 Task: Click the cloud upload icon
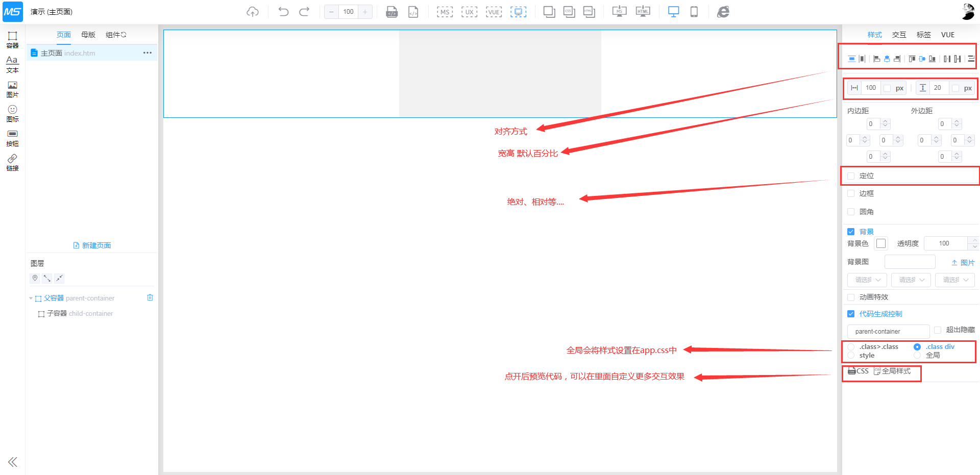click(x=253, y=12)
